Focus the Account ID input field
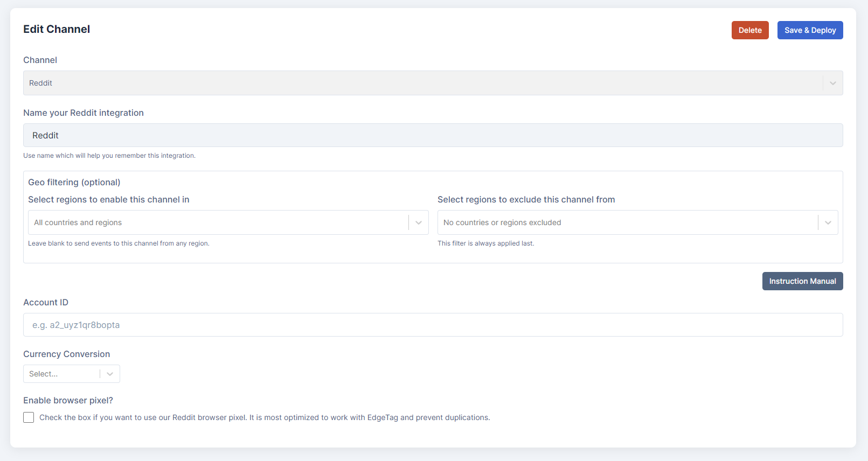 [433, 325]
